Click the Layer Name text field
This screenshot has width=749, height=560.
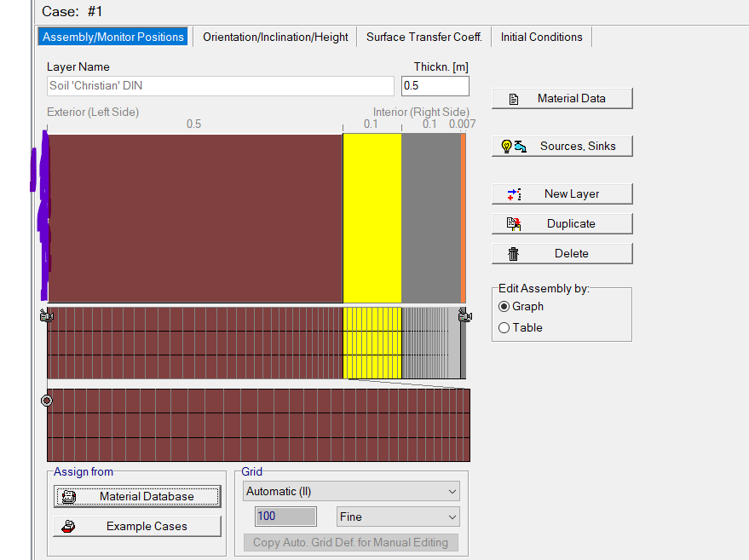click(x=221, y=86)
